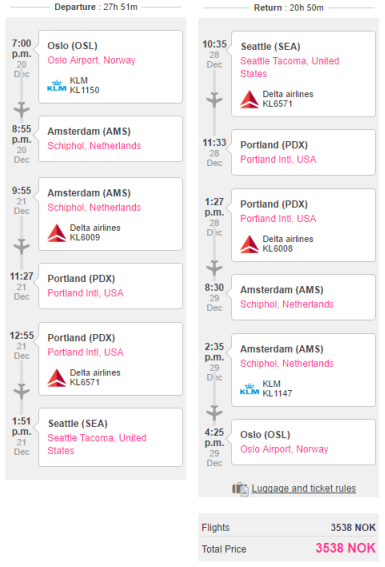Click the Delta logo beside departure flight KL6571
Image resolution: width=385 pixels, height=567 pixels.
pos(56,378)
